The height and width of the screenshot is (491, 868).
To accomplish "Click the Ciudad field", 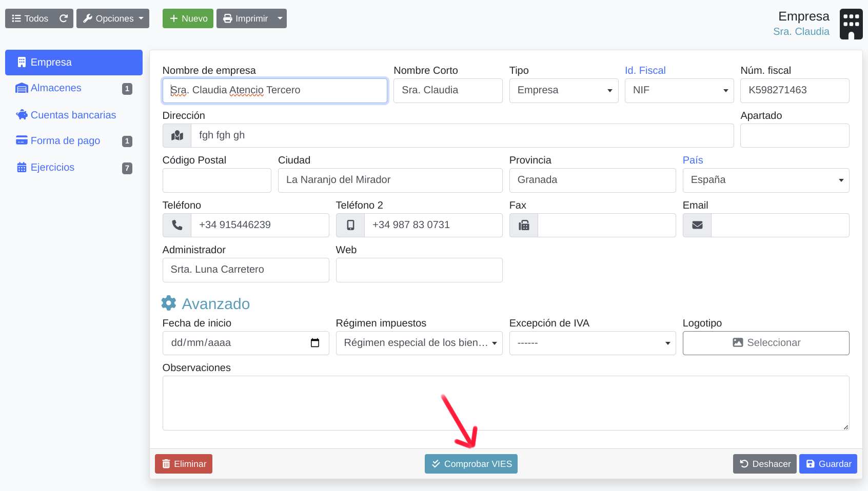I will (390, 180).
